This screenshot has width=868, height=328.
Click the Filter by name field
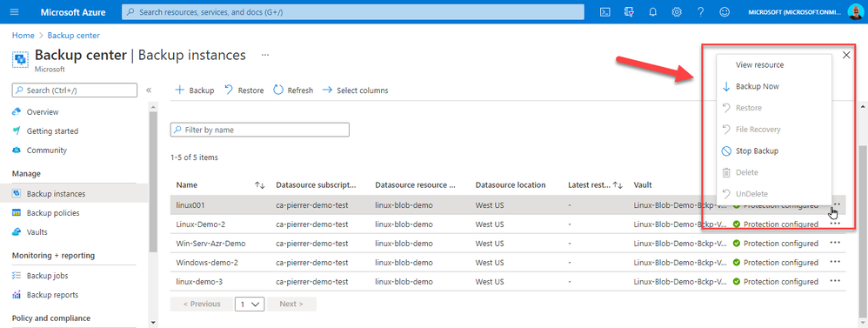coord(260,130)
